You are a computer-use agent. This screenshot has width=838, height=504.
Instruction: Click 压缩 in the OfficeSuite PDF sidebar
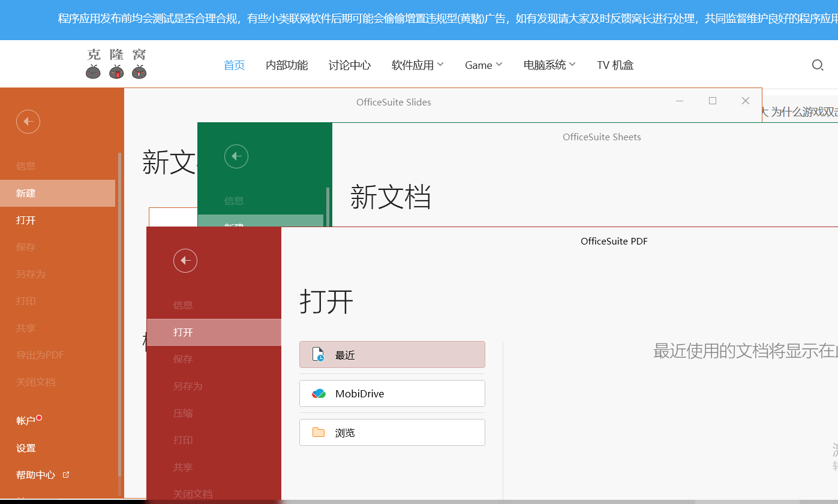(183, 413)
